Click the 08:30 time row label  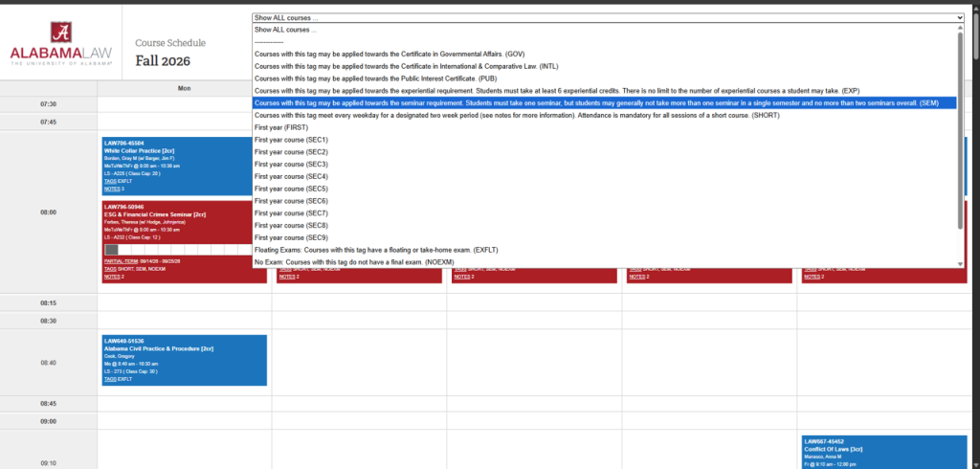[x=48, y=321]
